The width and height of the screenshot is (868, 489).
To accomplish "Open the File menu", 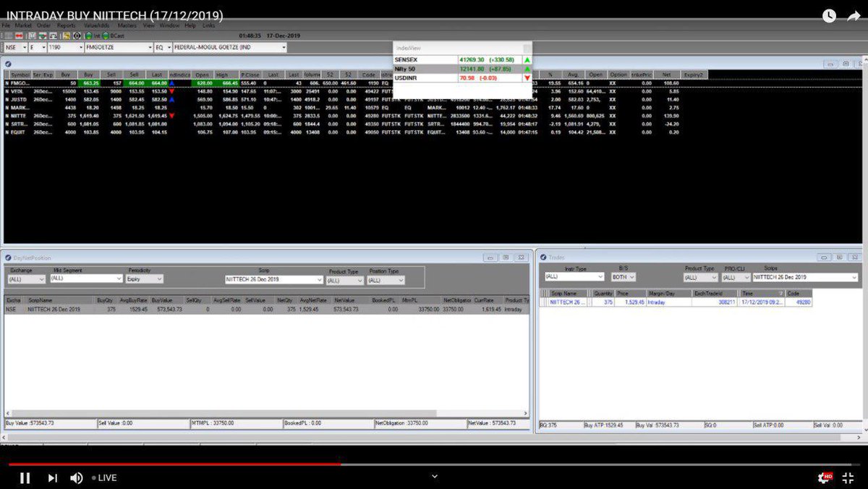I will 6,25.
